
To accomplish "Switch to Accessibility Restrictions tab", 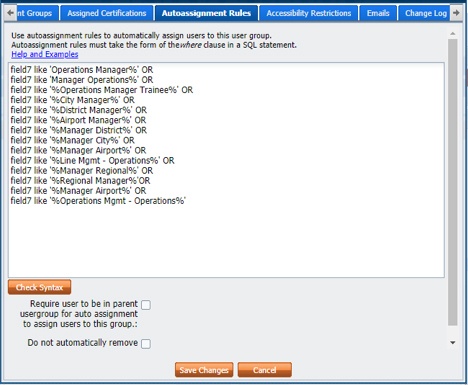I will click(308, 13).
